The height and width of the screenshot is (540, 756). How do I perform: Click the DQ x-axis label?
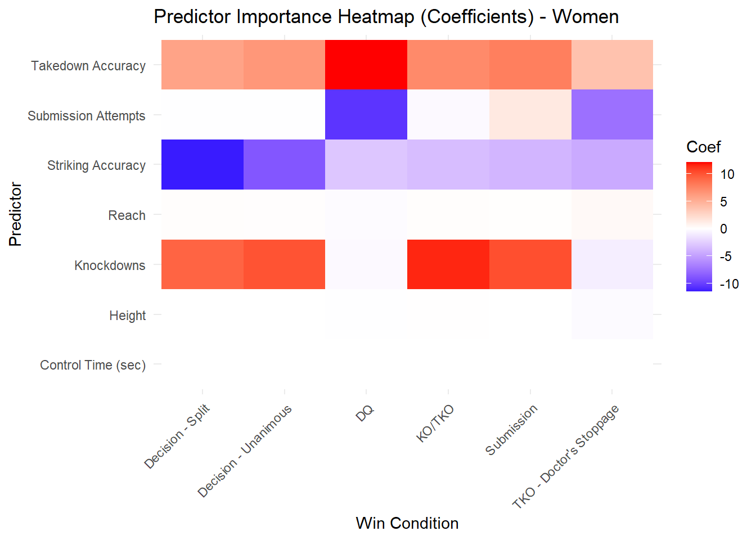[x=366, y=413]
